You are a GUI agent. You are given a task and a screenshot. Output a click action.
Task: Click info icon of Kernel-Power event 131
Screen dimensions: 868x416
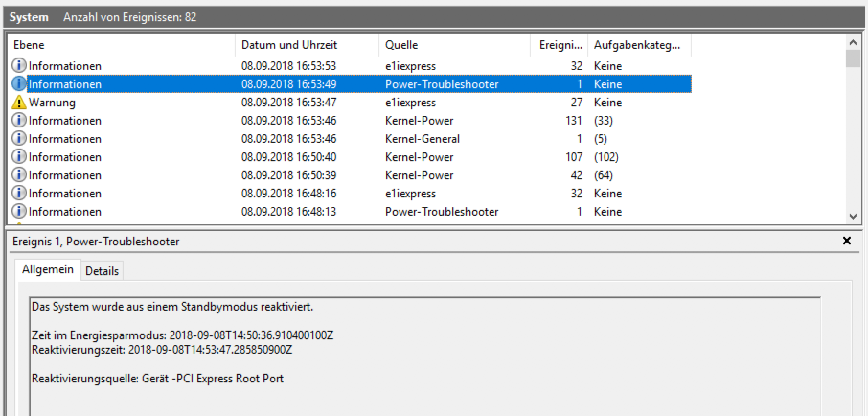pyautogui.click(x=19, y=120)
